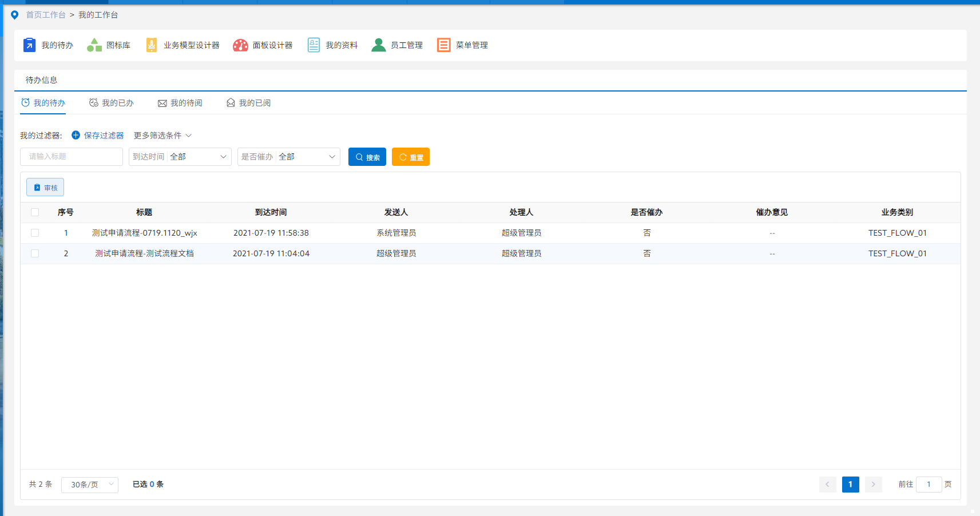Go to the next page arrow
The height and width of the screenshot is (516, 980).
point(874,485)
